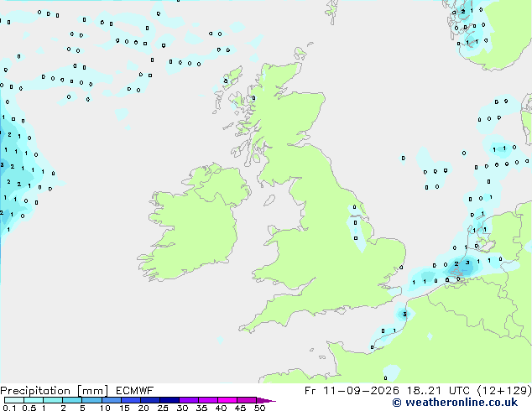Select the lightest 0.1–0.5 mm legend swatch
This screenshot has width=532, height=411.
pyautogui.click(x=14, y=400)
